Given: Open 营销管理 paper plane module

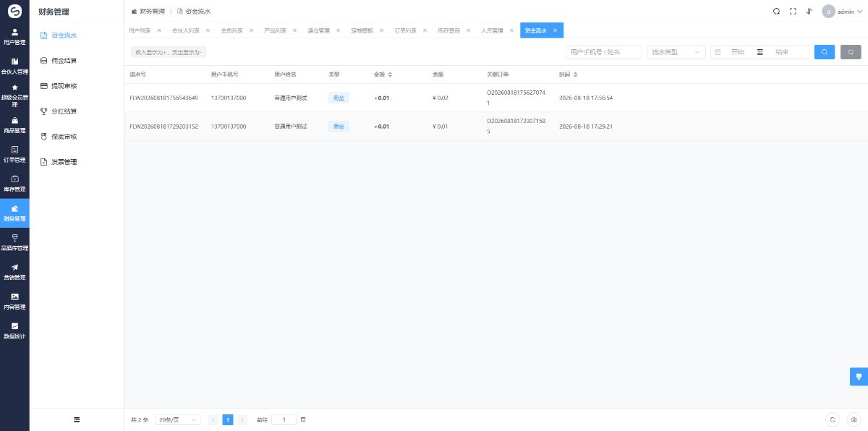Looking at the screenshot, I should [x=14, y=272].
